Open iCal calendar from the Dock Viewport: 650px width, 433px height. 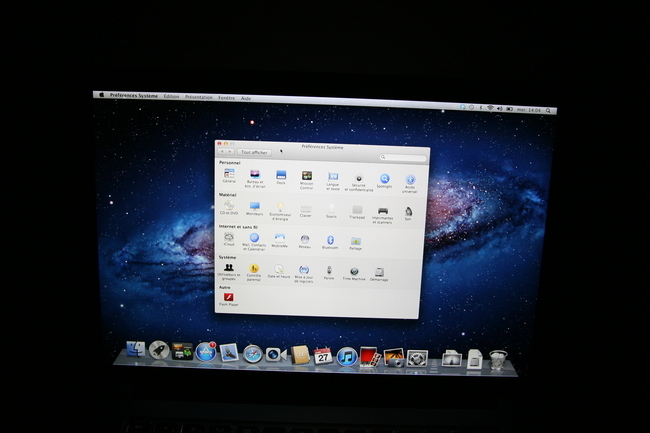pos(323,356)
